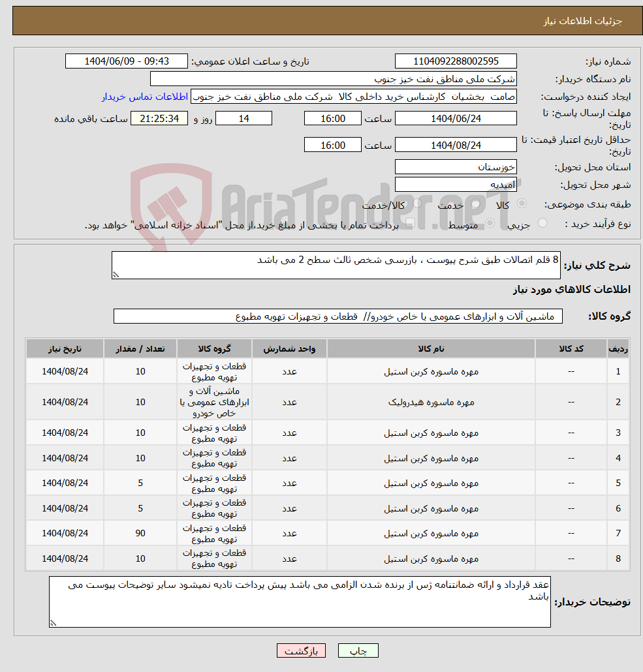Click the 16:00 time field
Image resolution: width=643 pixels, height=672 pixels.
pyautogui.click(x=333, y=118)
